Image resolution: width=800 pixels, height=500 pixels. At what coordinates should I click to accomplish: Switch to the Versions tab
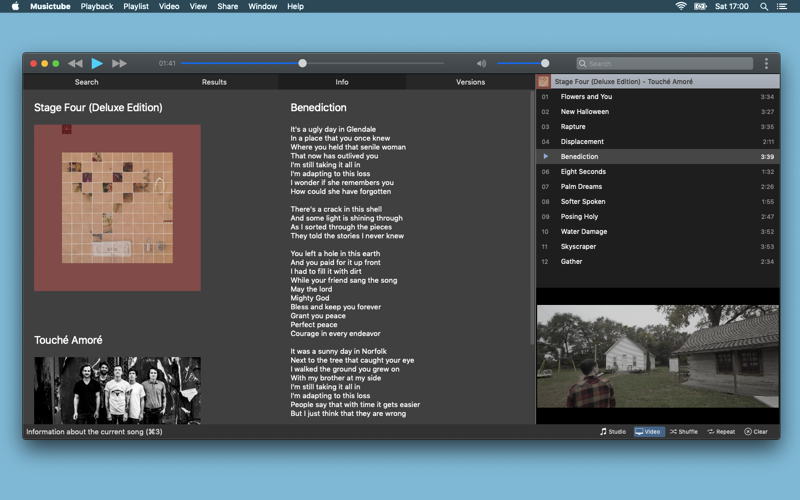[x=470, y=82]
